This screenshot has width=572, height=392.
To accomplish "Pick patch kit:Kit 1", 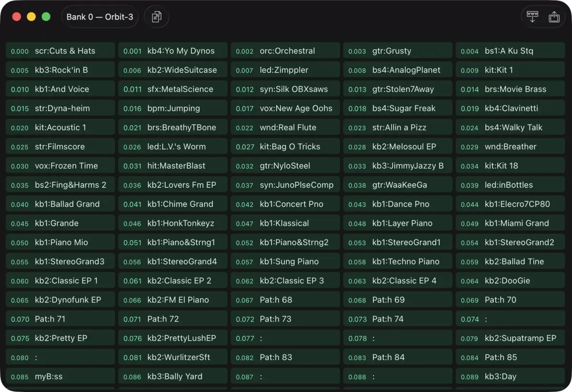I will (x=511, y=70).
